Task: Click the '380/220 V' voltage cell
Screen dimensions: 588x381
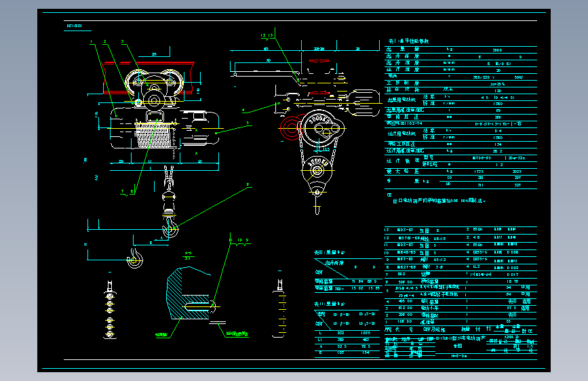Action: (484, 77)
